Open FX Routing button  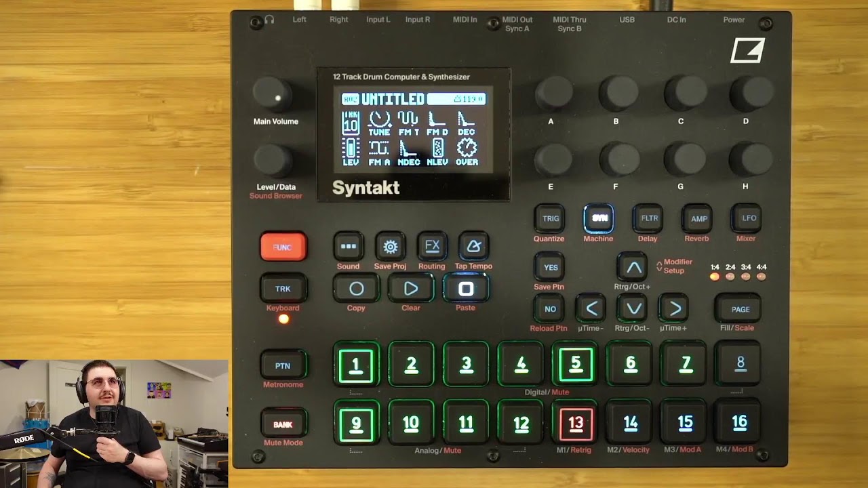point(432,247)
